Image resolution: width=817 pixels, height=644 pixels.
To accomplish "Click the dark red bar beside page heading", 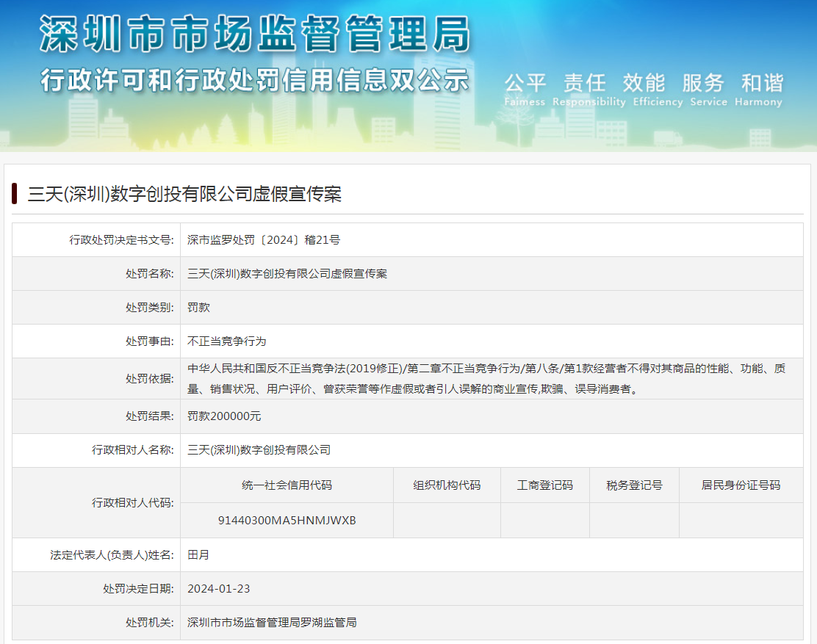I will click(x=15, y=194).
